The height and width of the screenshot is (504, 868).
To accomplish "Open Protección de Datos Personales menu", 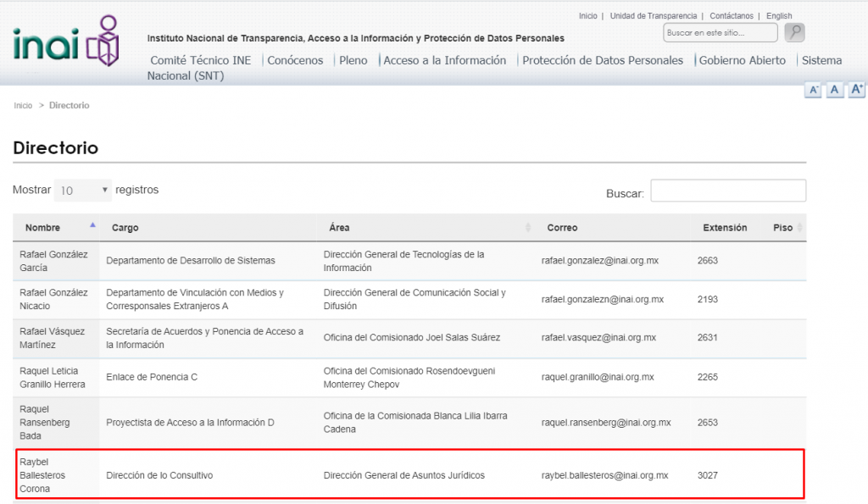I will tap(603, 60).
